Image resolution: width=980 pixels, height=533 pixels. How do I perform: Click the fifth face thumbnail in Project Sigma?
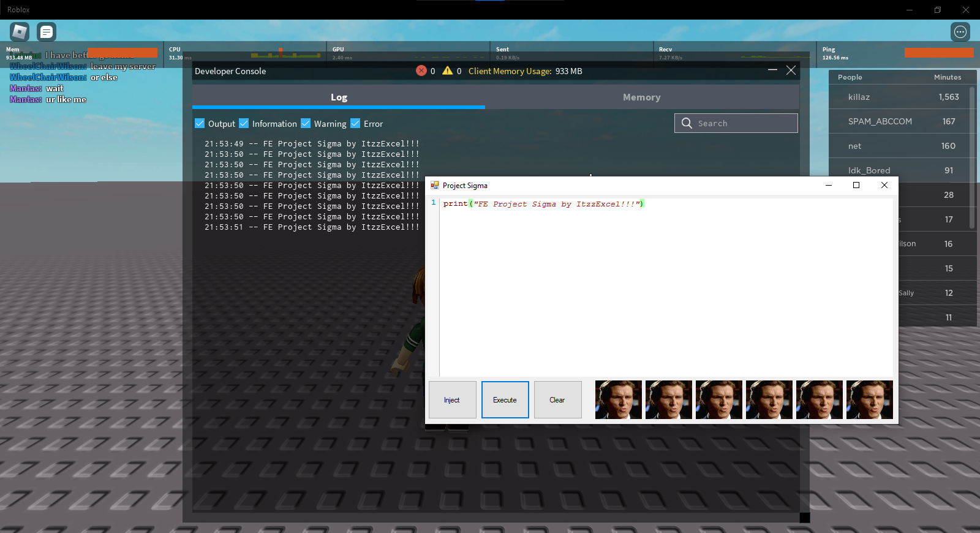tap(820, 399)
